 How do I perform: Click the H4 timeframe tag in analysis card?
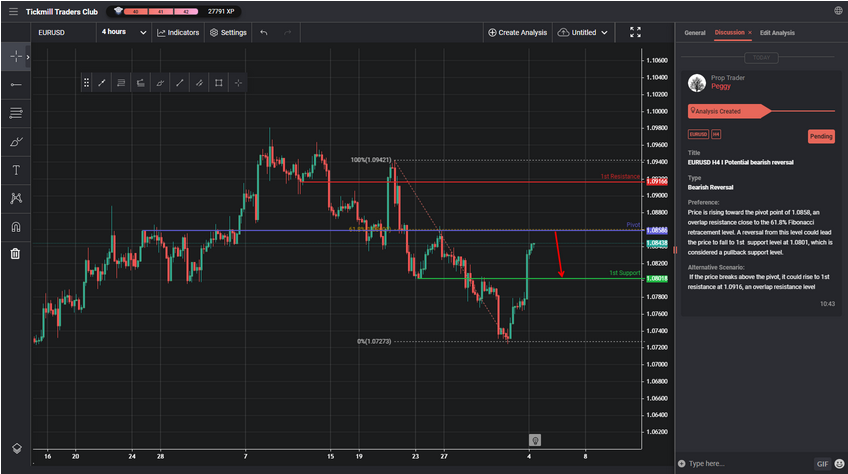coord(716,134)
